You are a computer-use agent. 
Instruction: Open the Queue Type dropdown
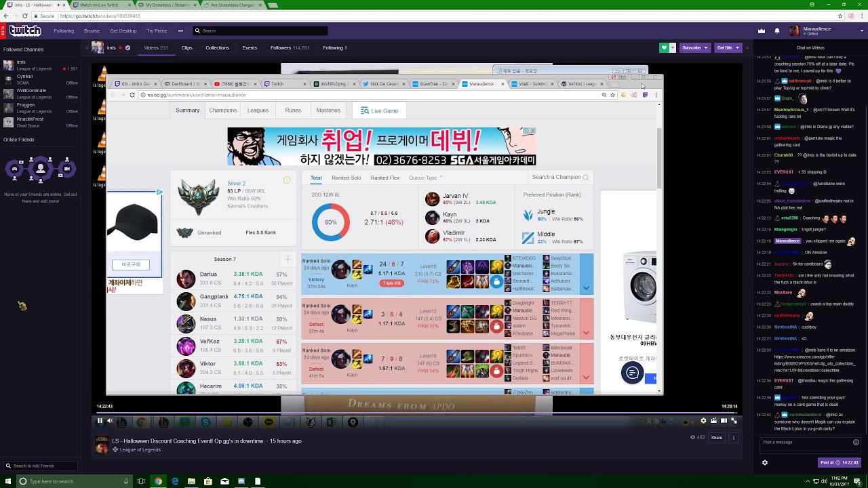(x=426, y=178)
